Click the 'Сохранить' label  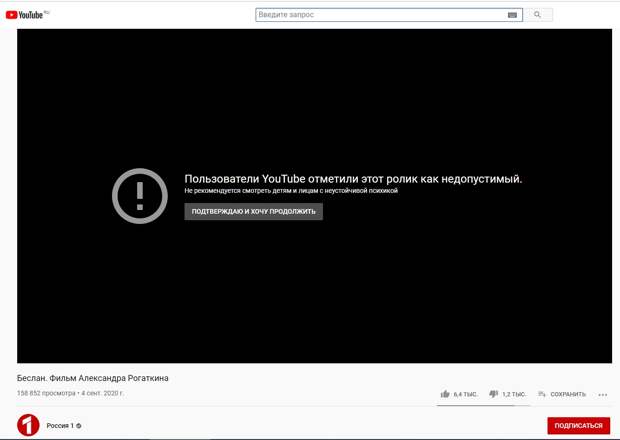568,394
